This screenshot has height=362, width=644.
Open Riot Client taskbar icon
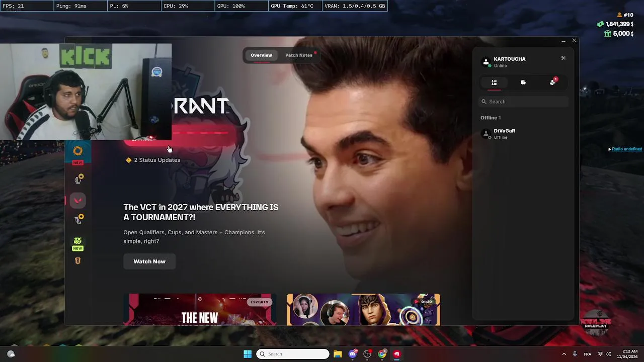(x=397, y=354)
